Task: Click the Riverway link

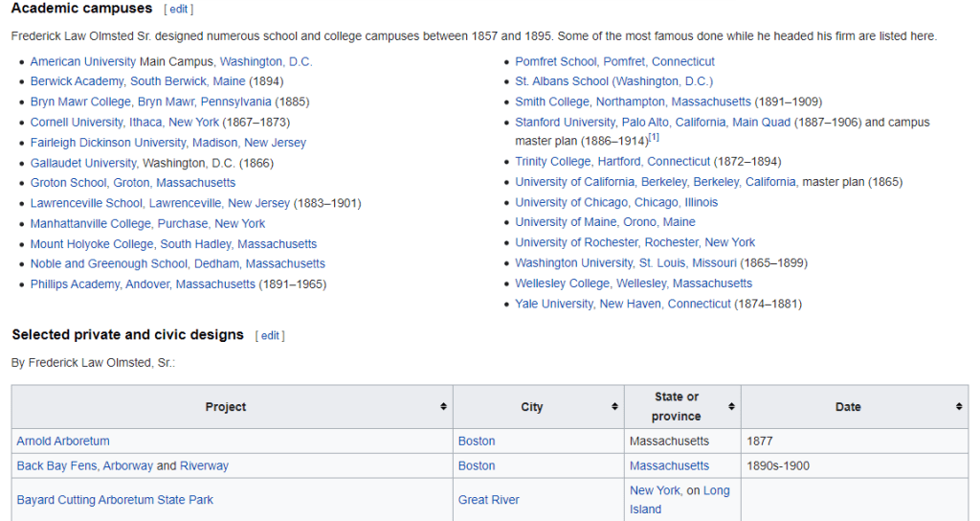Action: click(204, 465)
